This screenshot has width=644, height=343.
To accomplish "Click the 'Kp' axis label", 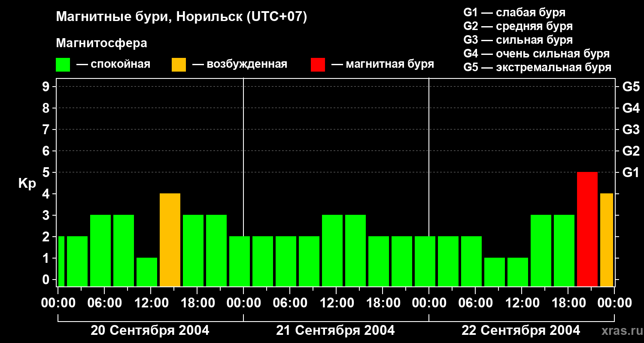I will (x=27, y=184).
